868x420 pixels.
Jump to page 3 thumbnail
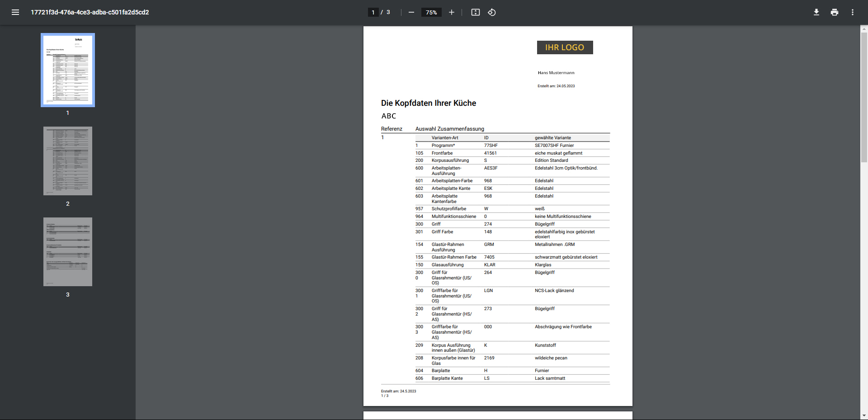[x=68, y=252]
